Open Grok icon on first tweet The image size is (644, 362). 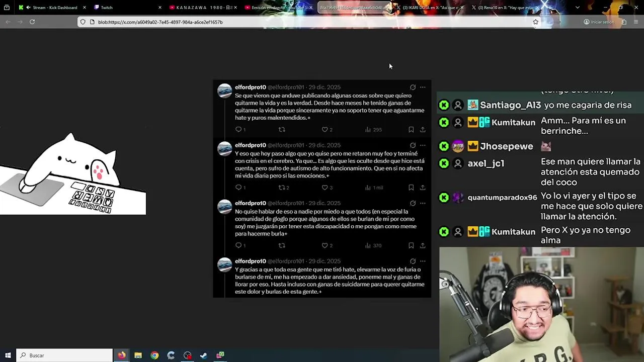413,87
